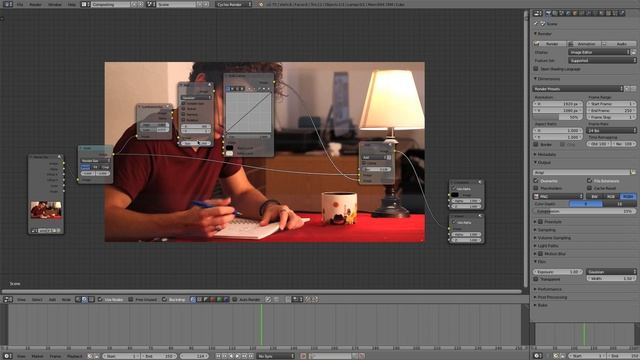This screenshot has height=360, width=640.
Task: Click the Audio render button
Action: [619, 43]
